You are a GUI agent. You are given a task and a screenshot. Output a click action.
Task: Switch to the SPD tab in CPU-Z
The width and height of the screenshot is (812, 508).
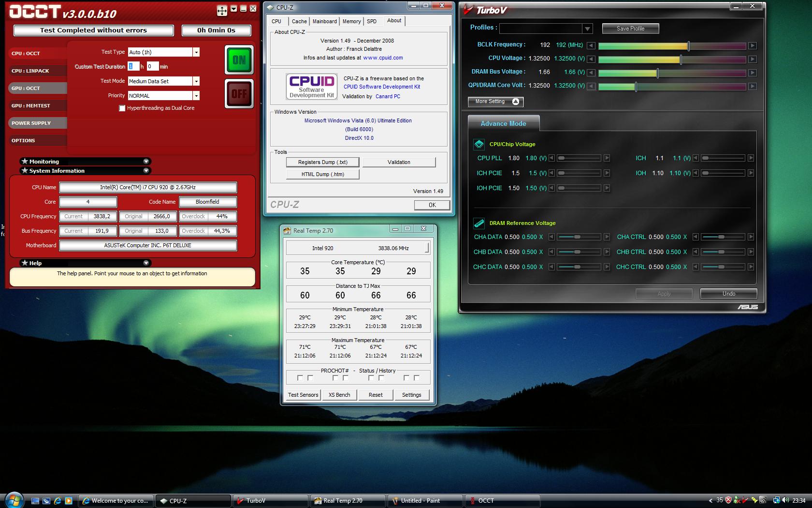(x=372, y=21)
